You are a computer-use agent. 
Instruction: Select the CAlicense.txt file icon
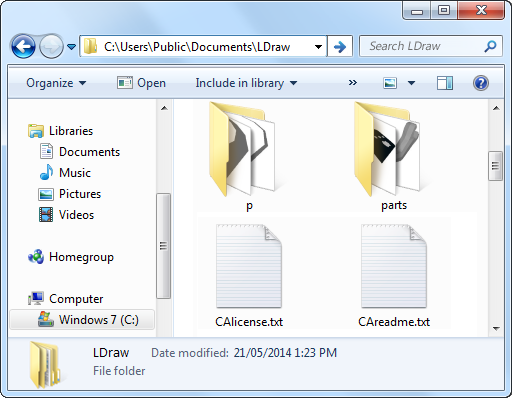[x=249, y=266]
